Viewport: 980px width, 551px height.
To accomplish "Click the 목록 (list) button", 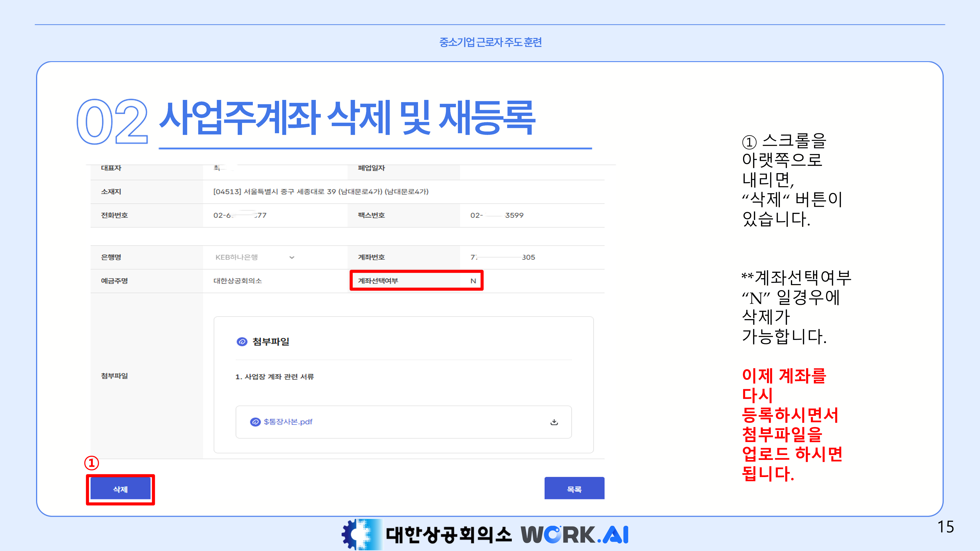I will pyautogui.click(x=574, y=489).
